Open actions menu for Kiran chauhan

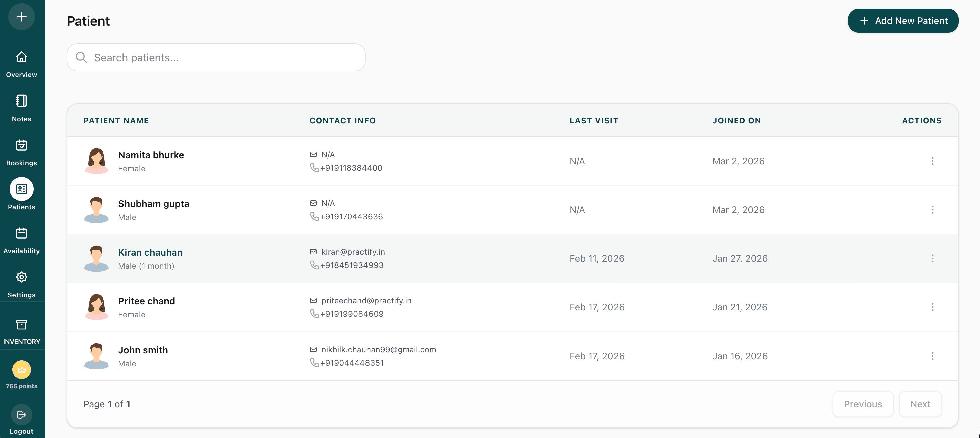click(x=933, y=258)
